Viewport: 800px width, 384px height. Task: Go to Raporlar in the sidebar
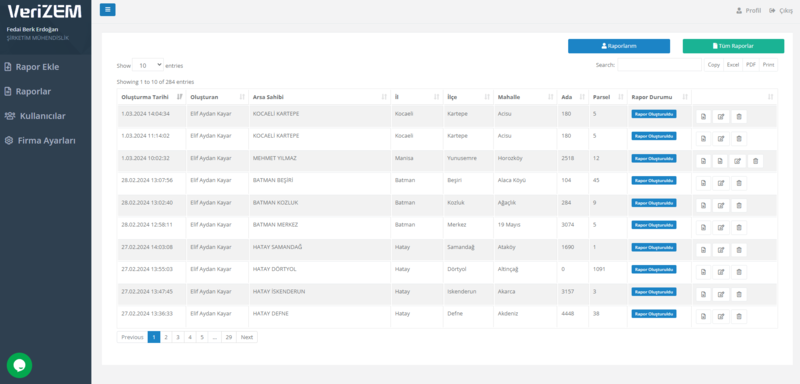(x=28, y=91)
